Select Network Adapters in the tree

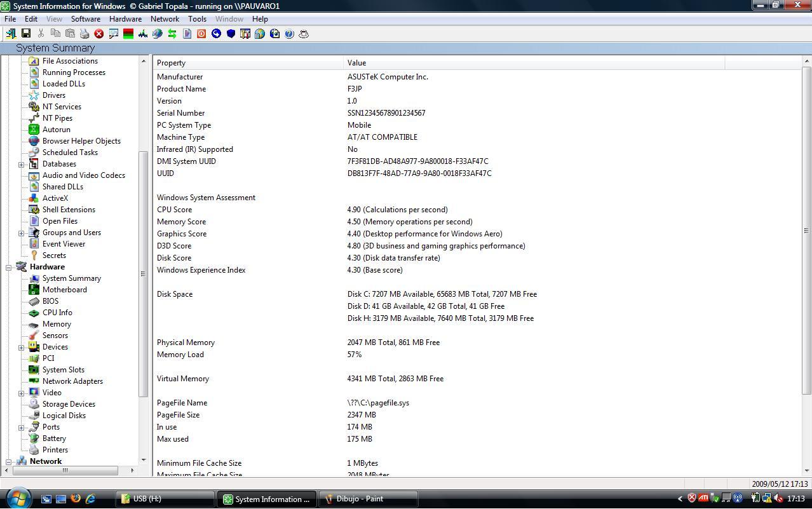[x=72, y=381]
